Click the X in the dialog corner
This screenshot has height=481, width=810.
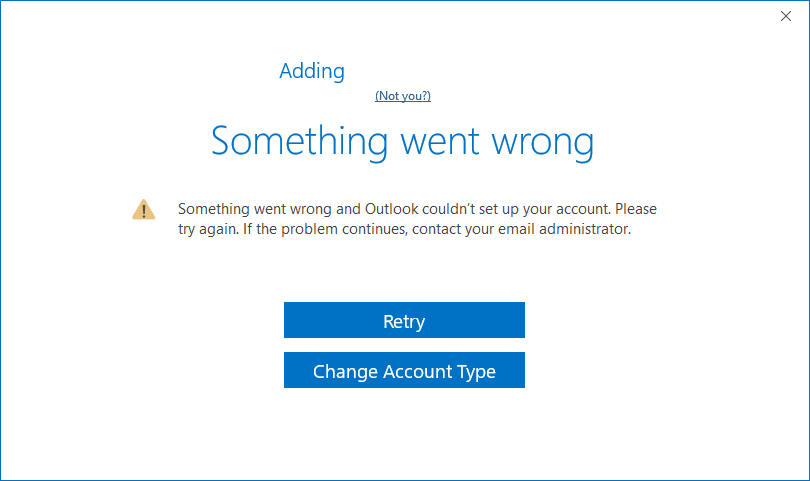coord(786,17)
